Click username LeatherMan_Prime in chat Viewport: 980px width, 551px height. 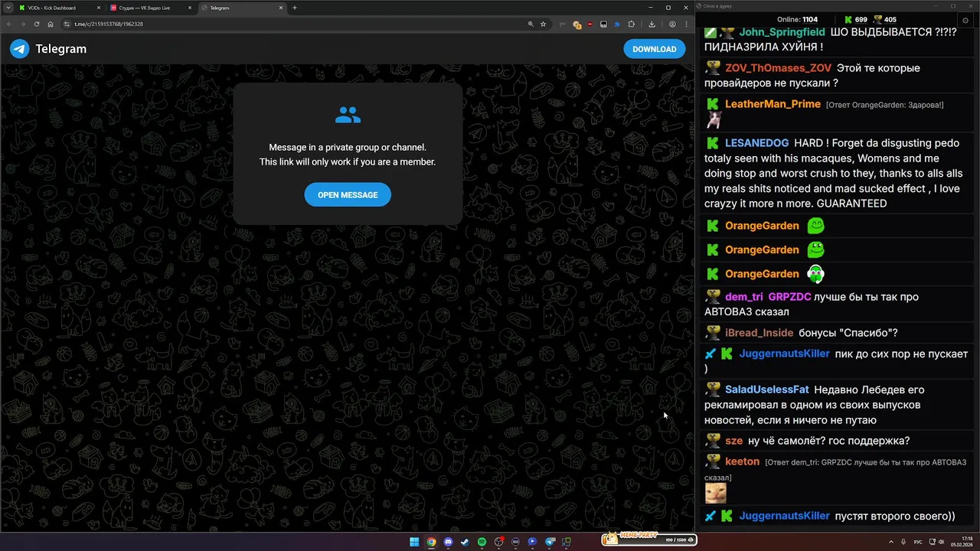tap(773, 104)
